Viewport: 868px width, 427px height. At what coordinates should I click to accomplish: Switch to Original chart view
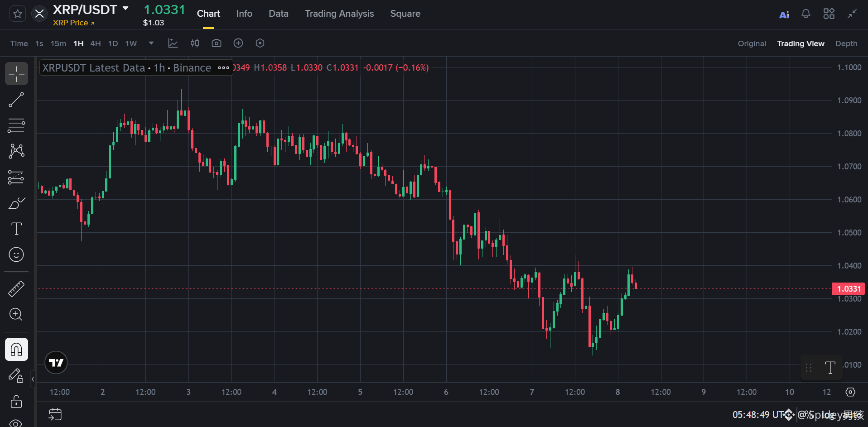click(752, 43)
